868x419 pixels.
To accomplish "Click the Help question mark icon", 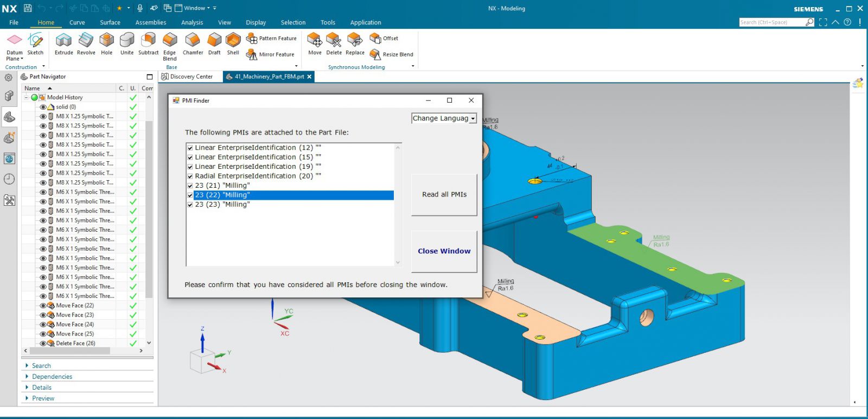I will tap(847, 22).
